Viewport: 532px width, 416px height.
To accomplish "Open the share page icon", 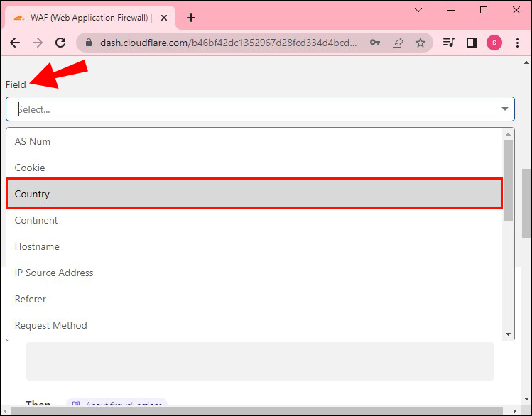I will [x=397, y=43].
